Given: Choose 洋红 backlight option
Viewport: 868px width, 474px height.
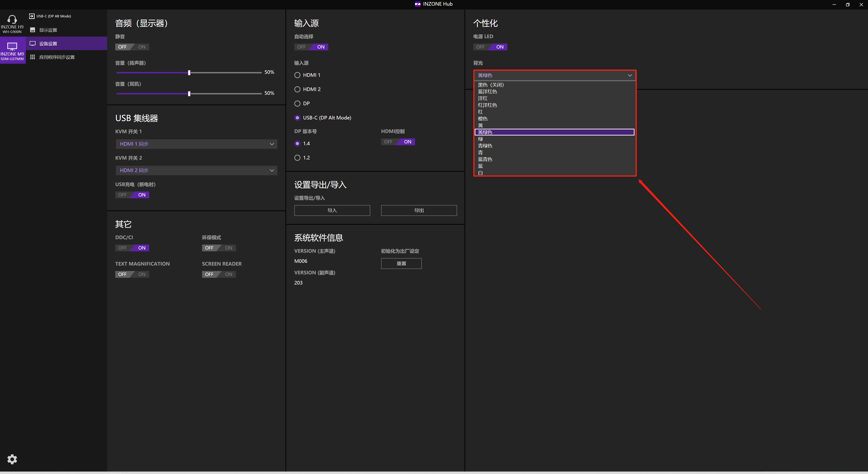Looking at the screenshot, I should click(555, 98).
